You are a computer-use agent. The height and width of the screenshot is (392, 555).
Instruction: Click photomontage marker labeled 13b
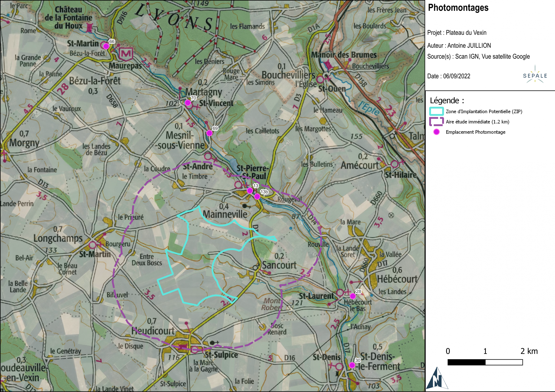click(x=257, y=197)
